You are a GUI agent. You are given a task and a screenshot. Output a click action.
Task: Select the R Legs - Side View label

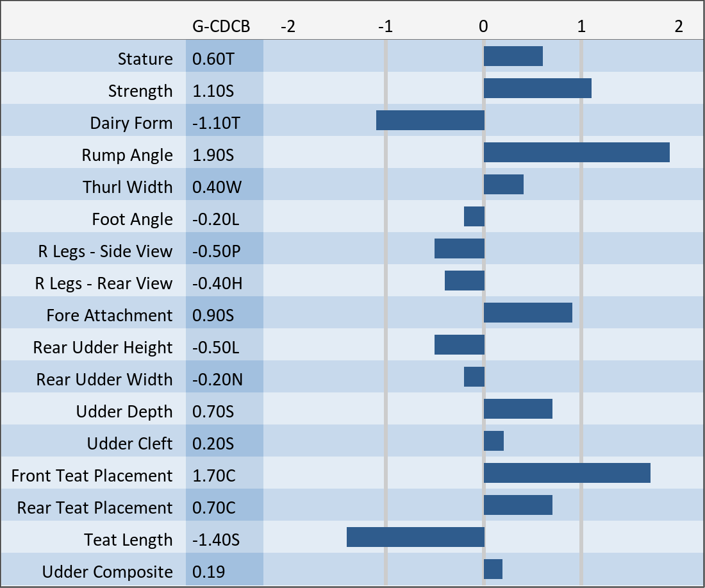(x=105, y=251)
